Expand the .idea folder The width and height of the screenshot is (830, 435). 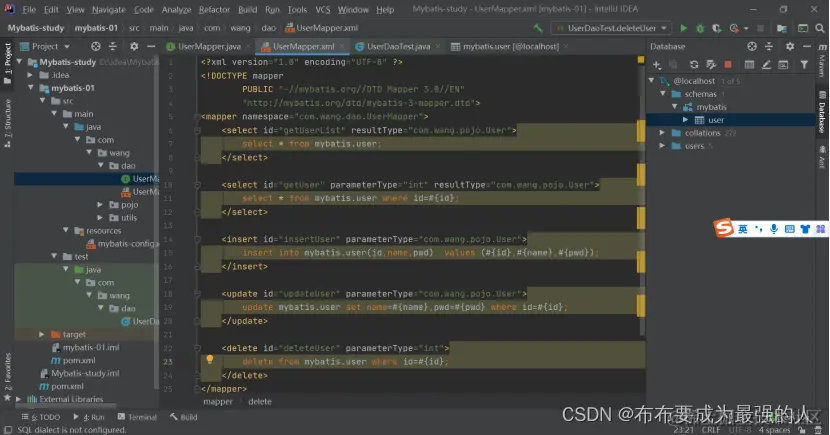[31, 75]
